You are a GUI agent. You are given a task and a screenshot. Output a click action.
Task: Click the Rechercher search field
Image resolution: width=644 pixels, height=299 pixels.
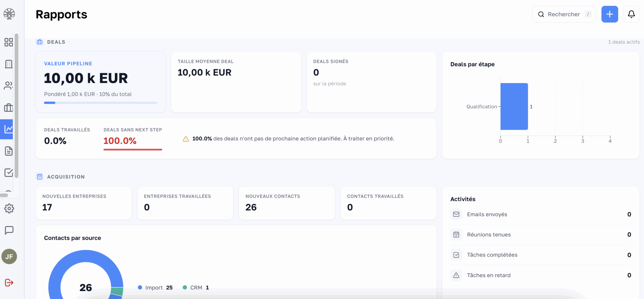click(564, 14)
